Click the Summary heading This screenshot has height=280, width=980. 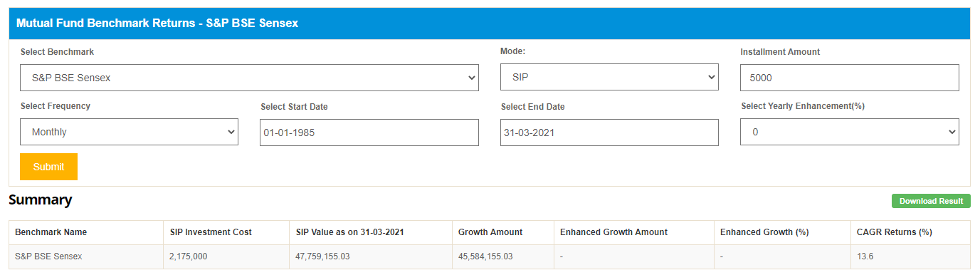pos(41,200)
